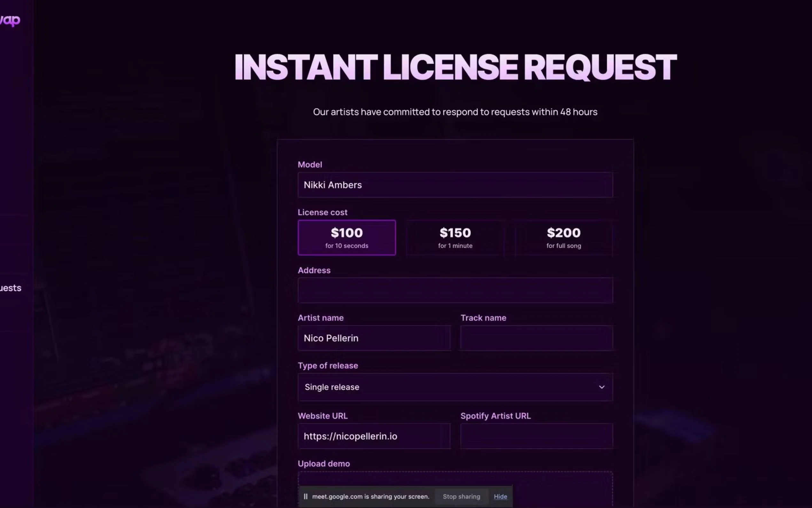Click the chevron arrow beside Single release
Viewport: 812px width, 508px height.
[602, 387]
